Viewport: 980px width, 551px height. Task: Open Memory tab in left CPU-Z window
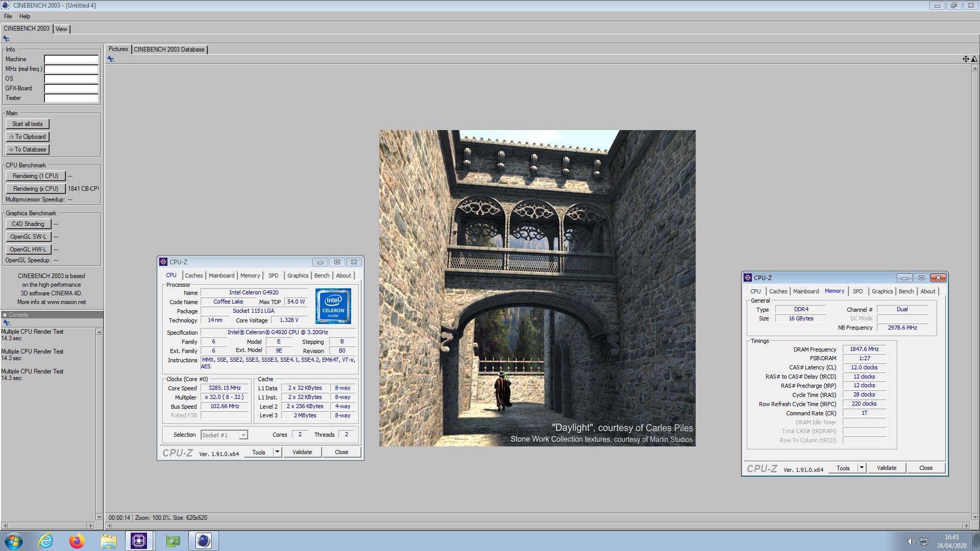tap(250, 275)
